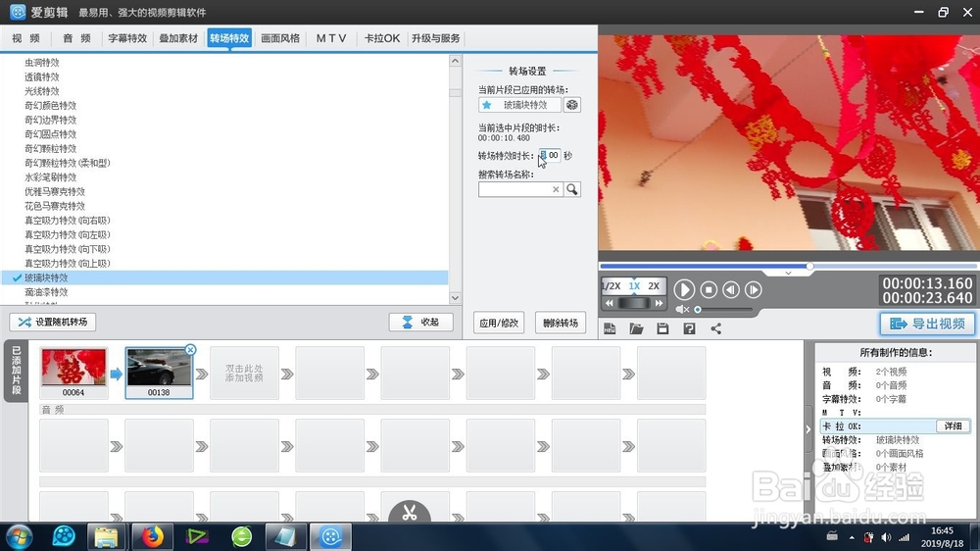This screenshot has height=551, width=980.
Task: Select 光线特效 in transition list
Action: pyautogui.click(x=42, y=91)
